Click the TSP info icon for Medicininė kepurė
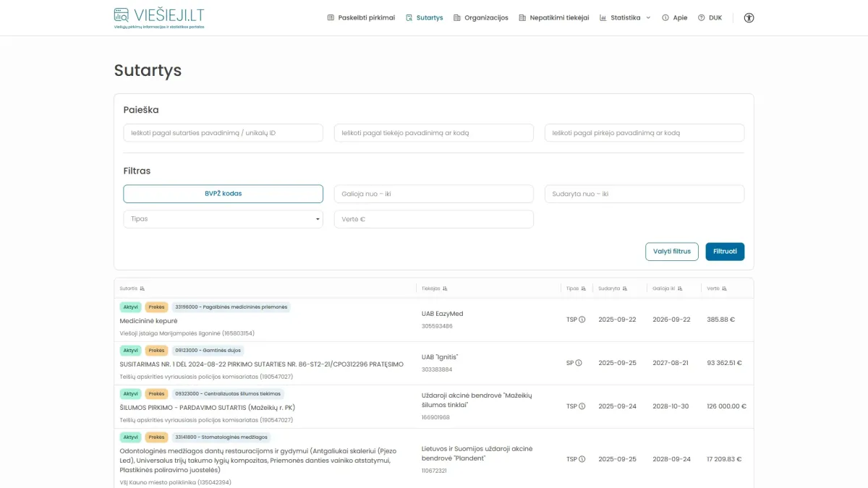The width and height of the screenshot is (868, 488). (582, 320)
